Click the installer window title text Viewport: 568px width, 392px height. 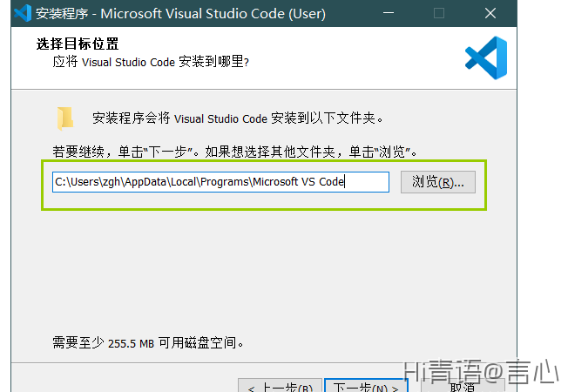[x=180, y=13]
